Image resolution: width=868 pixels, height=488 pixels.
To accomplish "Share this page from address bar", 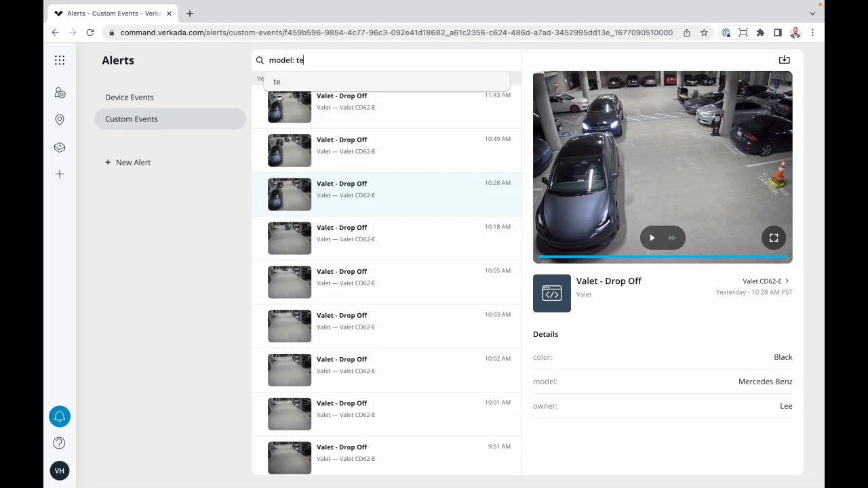I will [687, 33].
